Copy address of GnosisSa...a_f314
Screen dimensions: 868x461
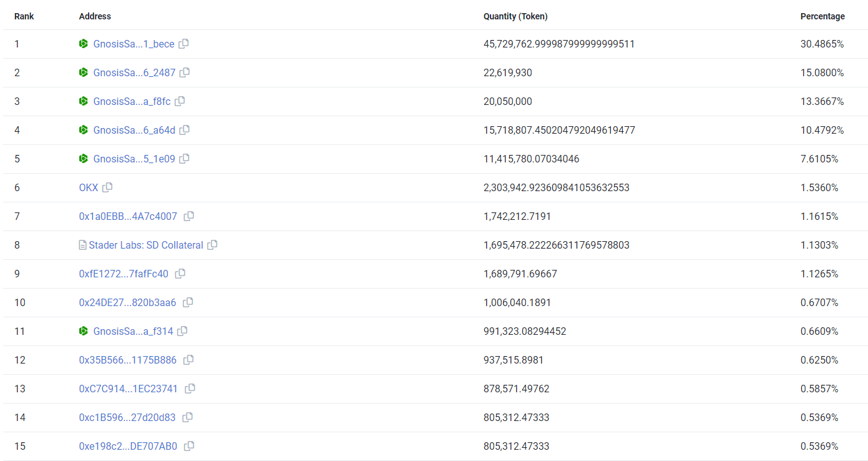[x=182, y=331]
